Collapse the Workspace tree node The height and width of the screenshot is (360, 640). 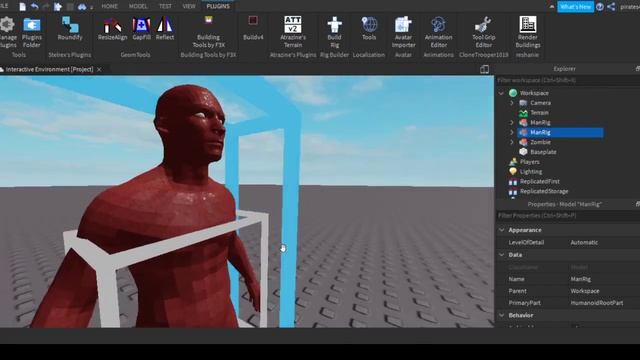pos(501,93)
